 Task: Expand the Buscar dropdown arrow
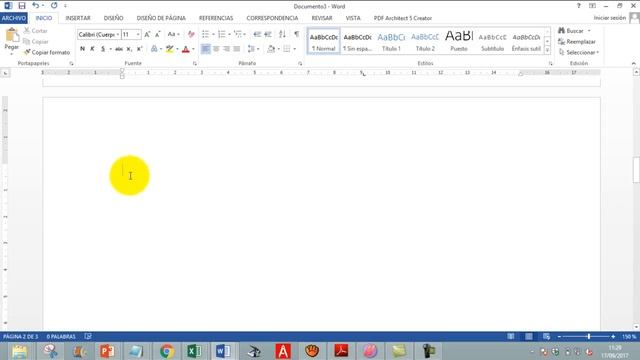(589, 31)
